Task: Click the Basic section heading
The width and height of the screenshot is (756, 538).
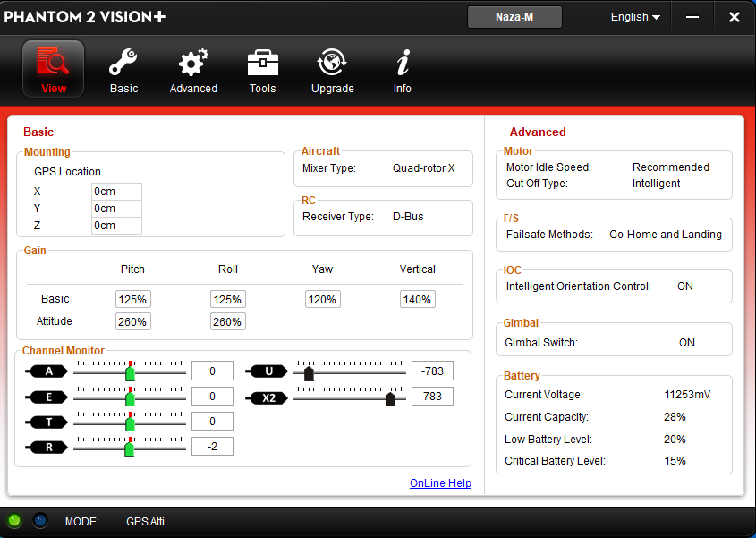Action: (38, 132)
